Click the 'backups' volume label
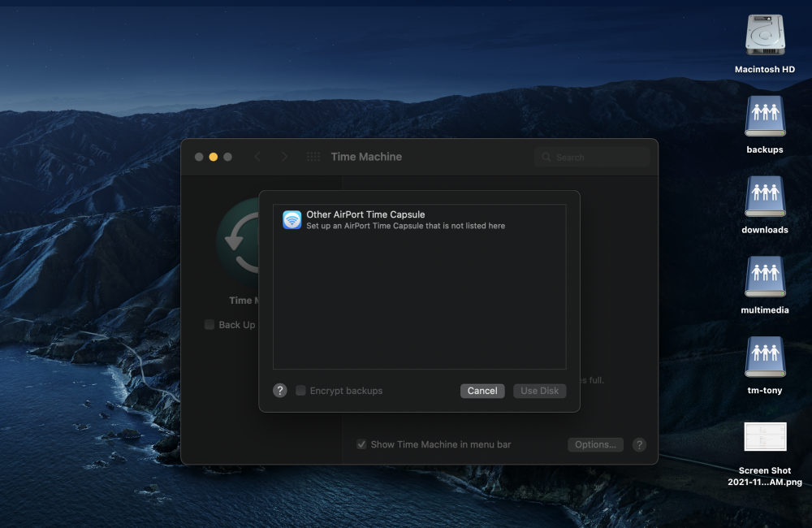The width and height of the screenshot is (812, 528). coord(765,149)
